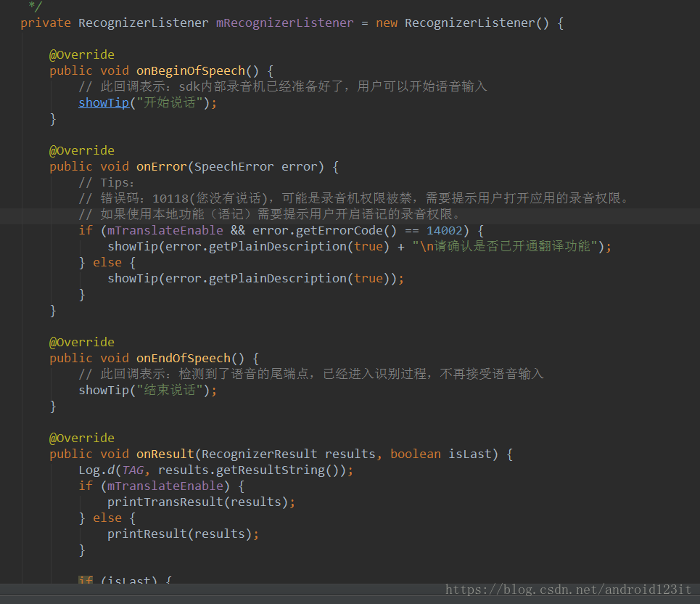Click the comment containing error code 10118
Image resolution: width=700 pixels, height=604 pixels.
353,198
